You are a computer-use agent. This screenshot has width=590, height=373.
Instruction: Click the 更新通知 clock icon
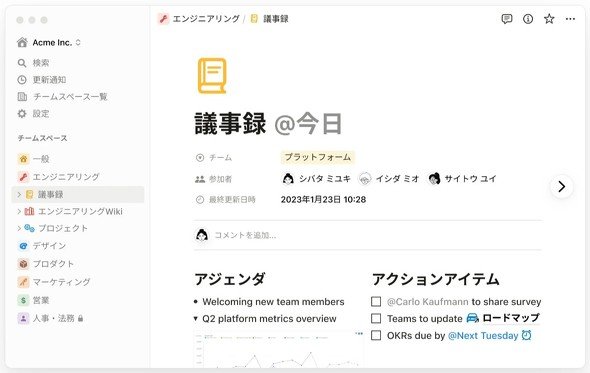pyautogui.click(x=22, y=80)
